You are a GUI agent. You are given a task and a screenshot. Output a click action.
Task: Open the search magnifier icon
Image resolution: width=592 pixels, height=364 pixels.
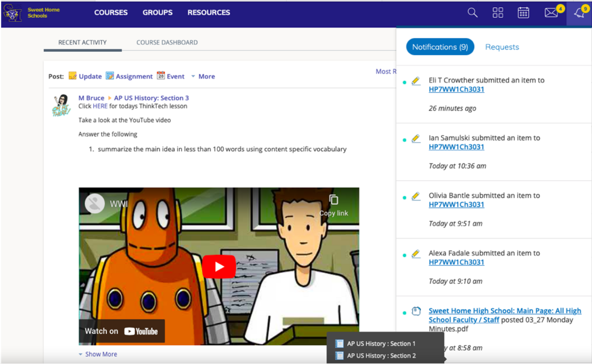pyautogui.click(x=472, y=13)
